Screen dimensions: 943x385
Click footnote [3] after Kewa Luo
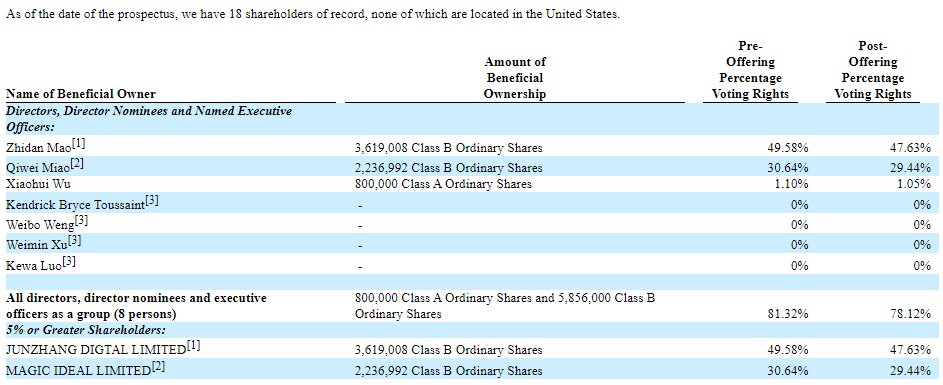coord(69,262)
